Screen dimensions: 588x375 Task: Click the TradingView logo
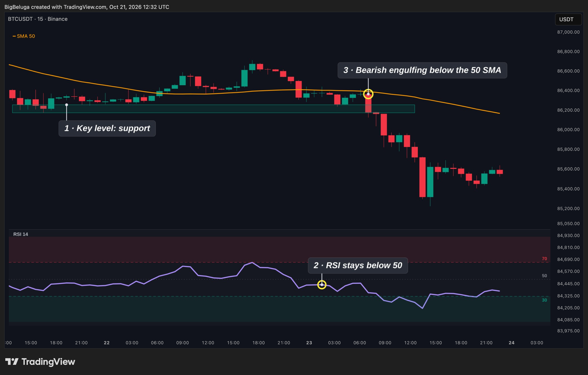click(40, 362)
